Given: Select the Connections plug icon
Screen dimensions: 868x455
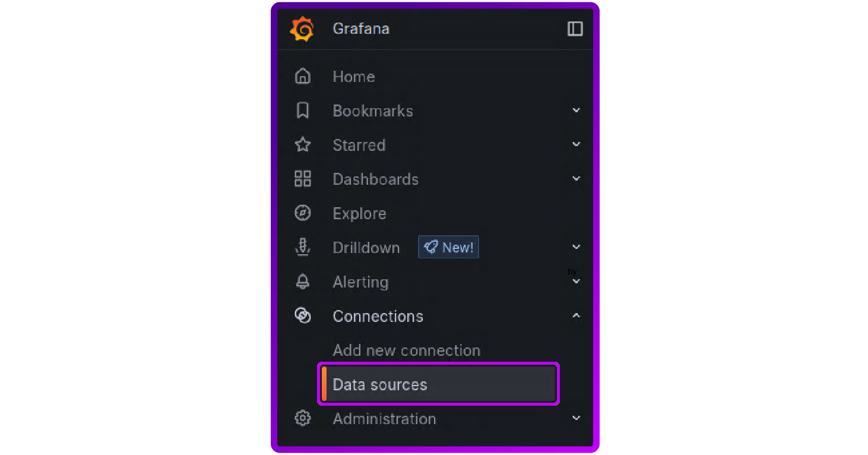Looking at the screenshot, I should click(303, 316).
